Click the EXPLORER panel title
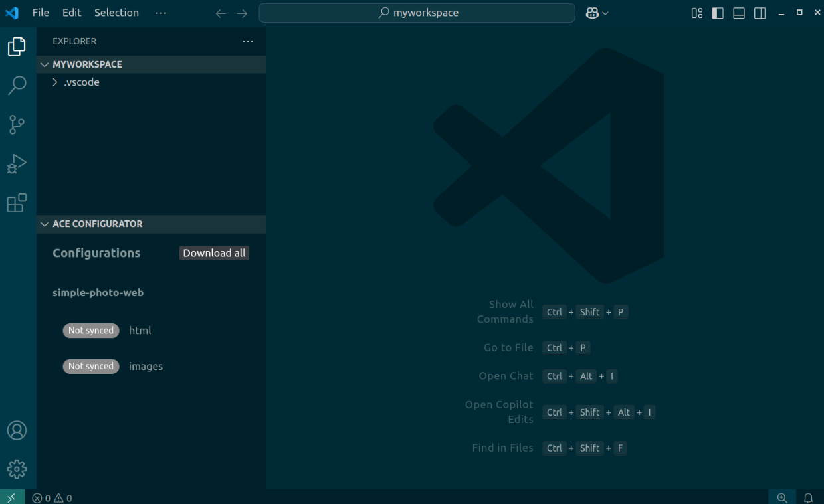Viewport: 824px width, 504px height. (74, 41)
